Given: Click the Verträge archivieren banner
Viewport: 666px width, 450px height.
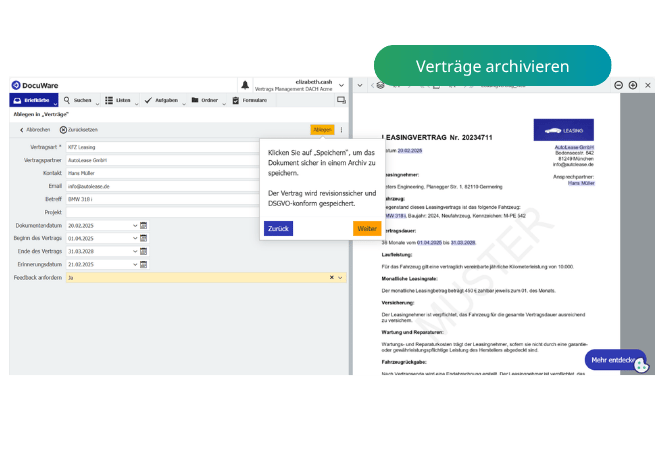Looking at the screenshot, I should [x=492, y=66].
